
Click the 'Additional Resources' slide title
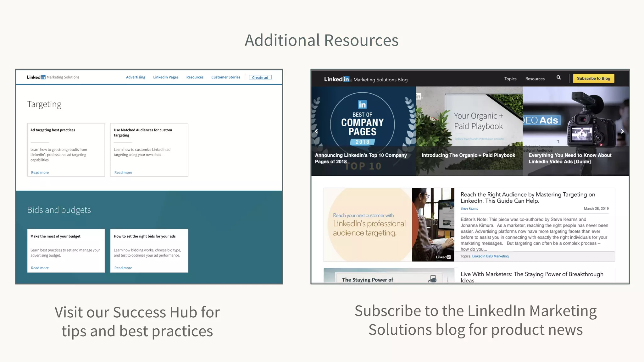[x=322, y=40]
